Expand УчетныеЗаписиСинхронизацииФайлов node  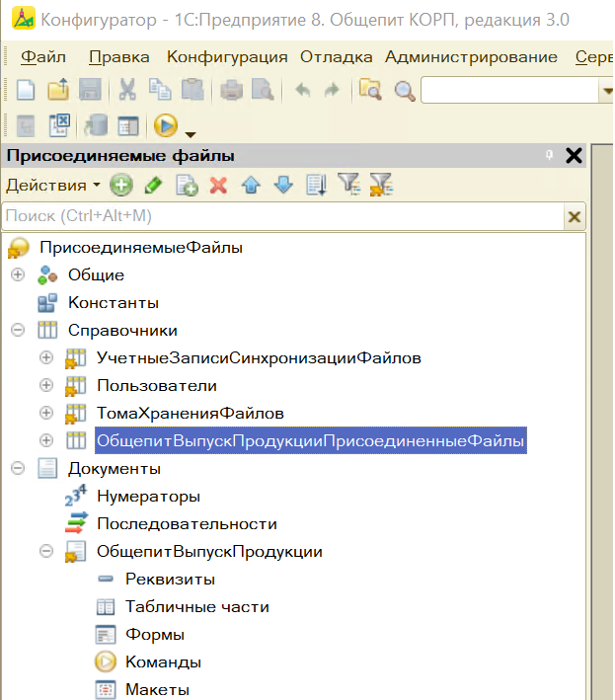46,357
